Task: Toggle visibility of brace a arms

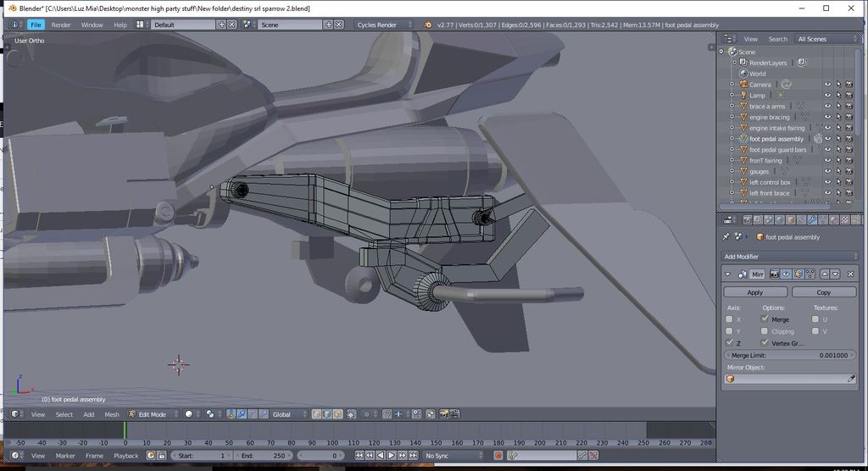Action: coord(827,106)
